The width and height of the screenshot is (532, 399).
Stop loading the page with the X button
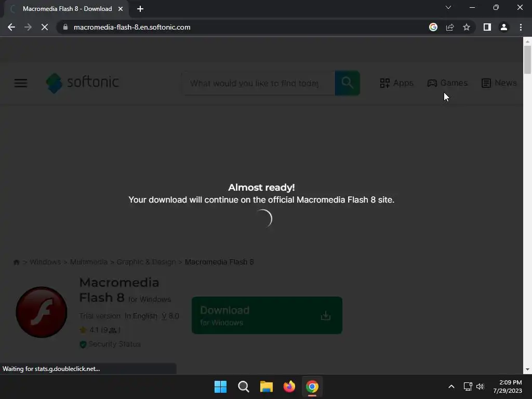[x=45, y=27]
